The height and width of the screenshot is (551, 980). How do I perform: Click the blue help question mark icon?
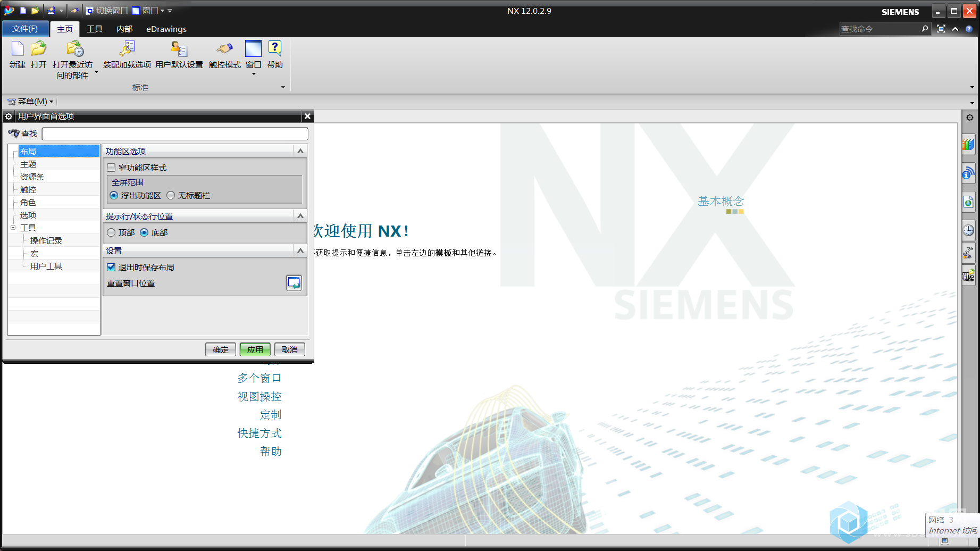pos(969,29)
